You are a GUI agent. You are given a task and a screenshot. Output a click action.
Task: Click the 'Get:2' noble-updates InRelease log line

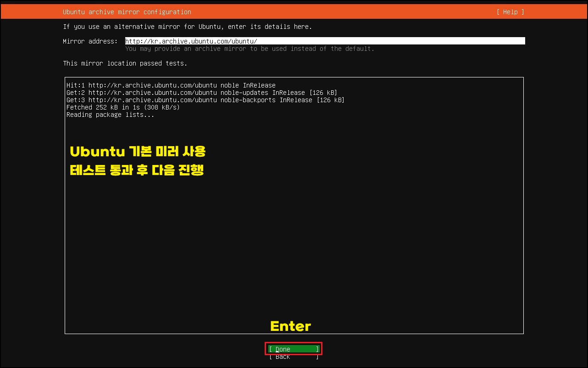coord(202,93)
